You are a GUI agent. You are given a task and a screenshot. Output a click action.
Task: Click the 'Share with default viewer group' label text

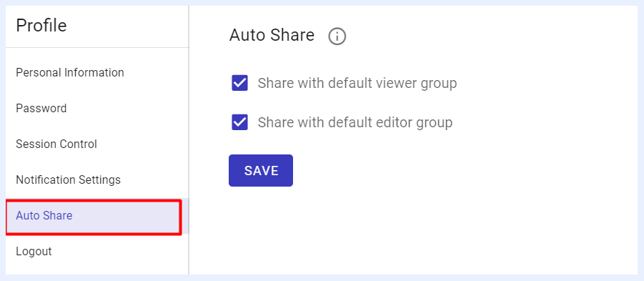pos(357,84)
